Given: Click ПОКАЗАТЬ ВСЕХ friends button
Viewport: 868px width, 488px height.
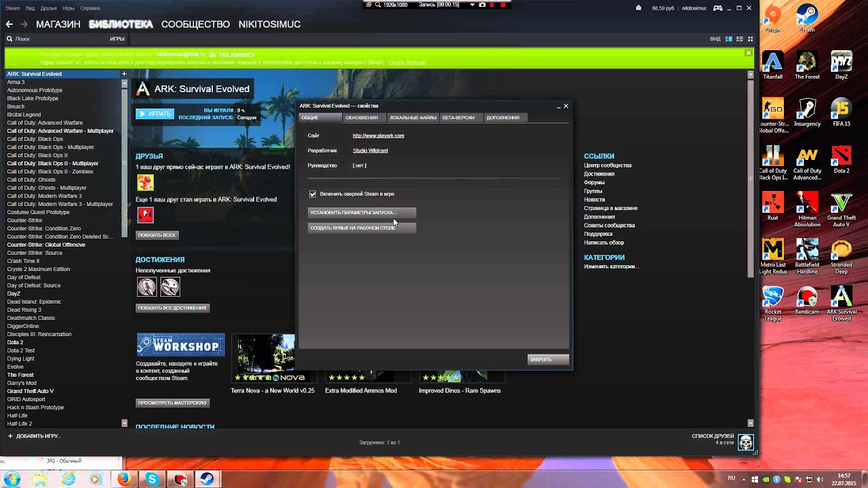Looking at the screenshot, I should pyautogui.click(x=157, y=235).
